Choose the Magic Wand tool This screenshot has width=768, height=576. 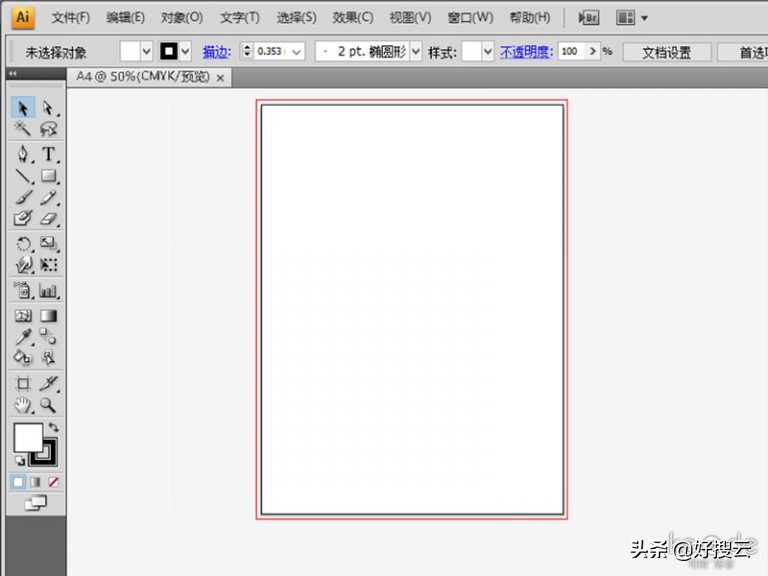click(x=24, y=129)
